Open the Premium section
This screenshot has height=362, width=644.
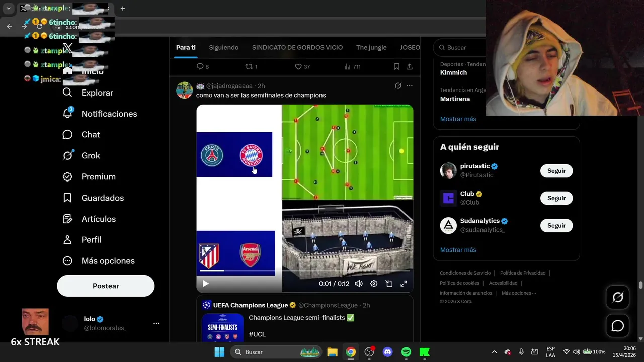89,177
